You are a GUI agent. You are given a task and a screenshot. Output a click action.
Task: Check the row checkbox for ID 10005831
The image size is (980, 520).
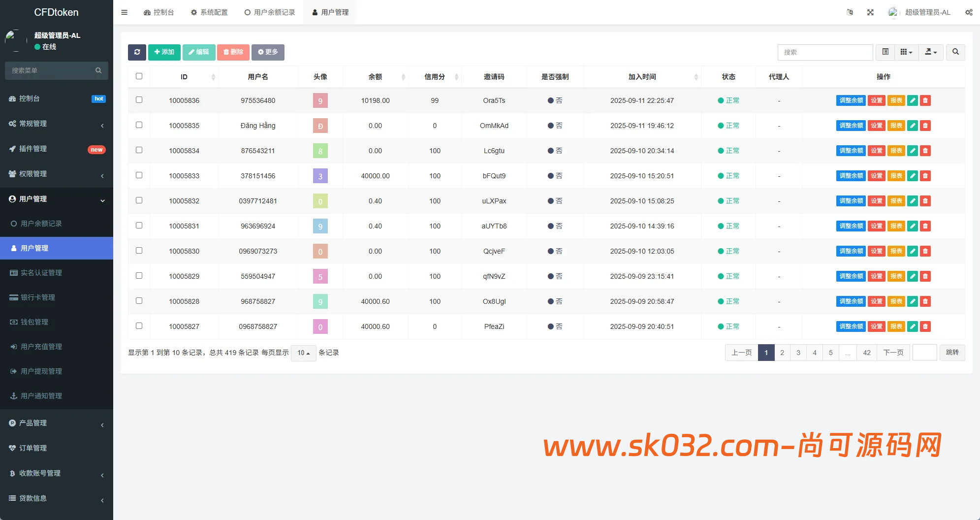(139, 226)
